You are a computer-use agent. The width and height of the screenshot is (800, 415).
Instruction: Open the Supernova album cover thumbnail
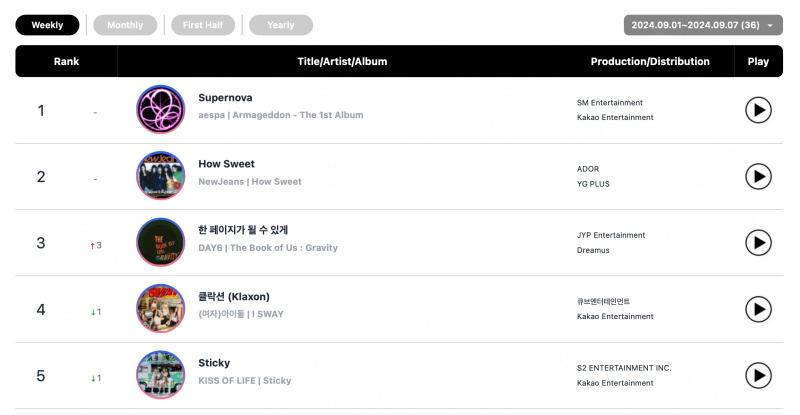tap(161, 109)
